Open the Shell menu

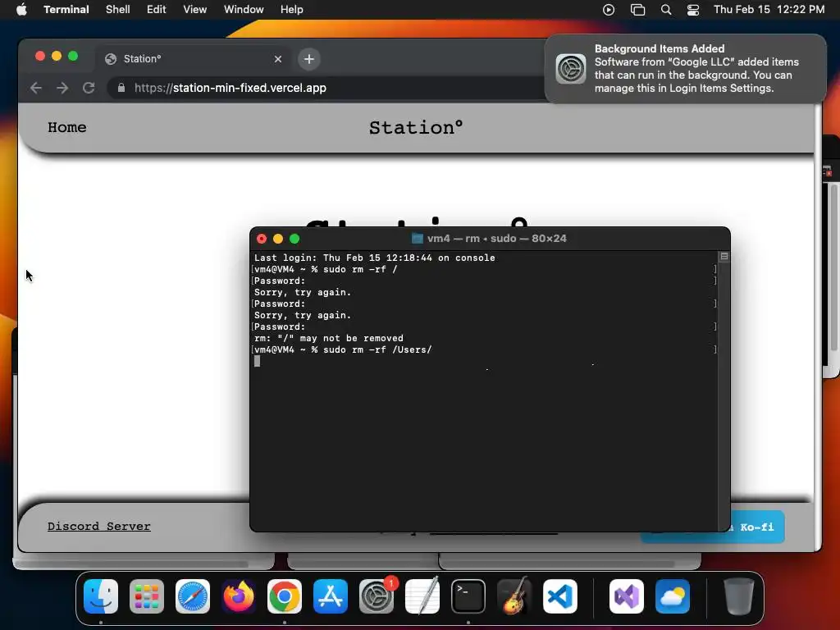[118, 10]
